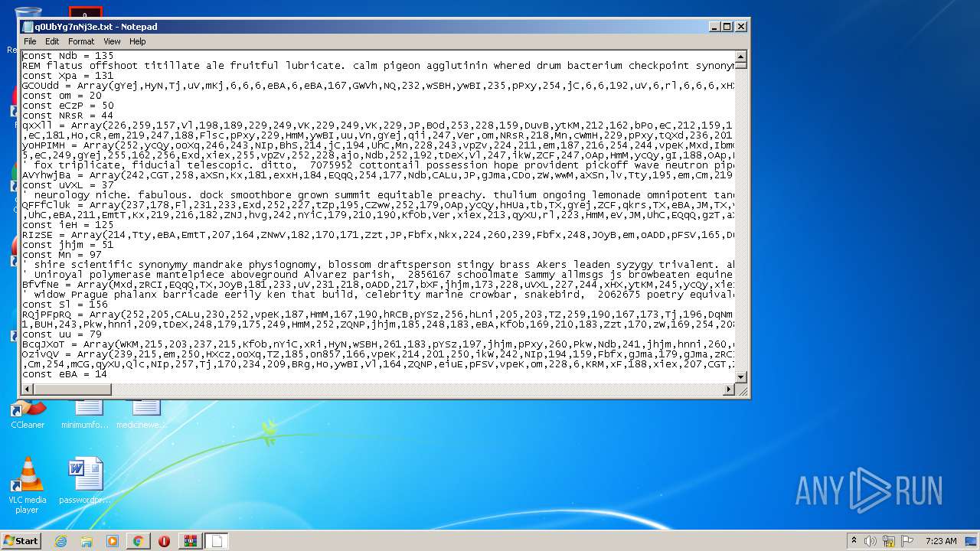Image resolution: width=980 pixels, height=551 pixels.
Task: Click the BfVfNe = Array line
Action: 378,285
